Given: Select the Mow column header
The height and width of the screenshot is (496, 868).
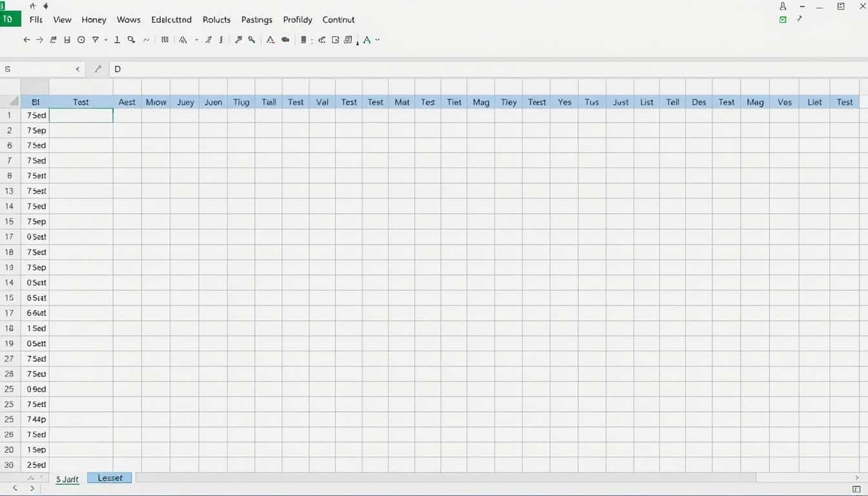Looking at the screenshot, I should point(156,102).
